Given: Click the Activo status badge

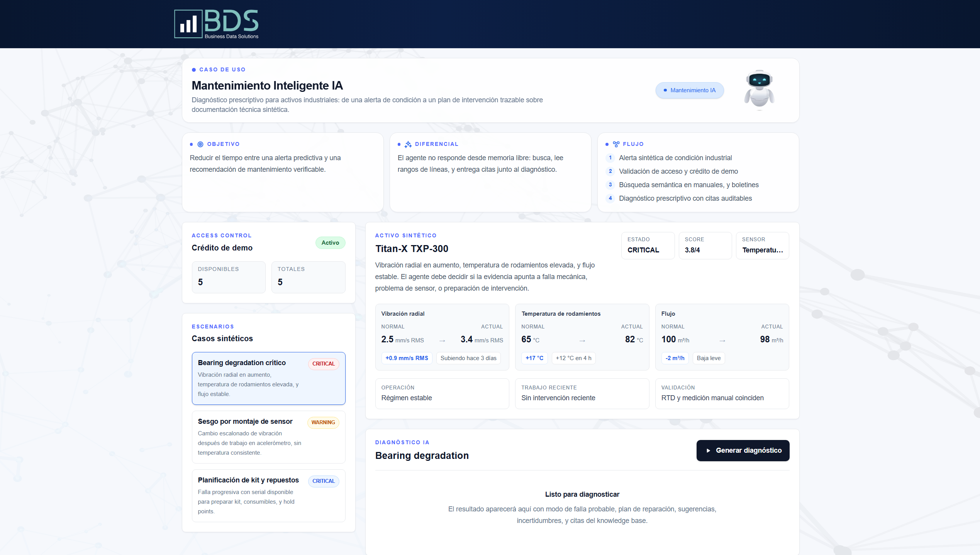Looking at the screenshot, I should click(x=331, y=243).
